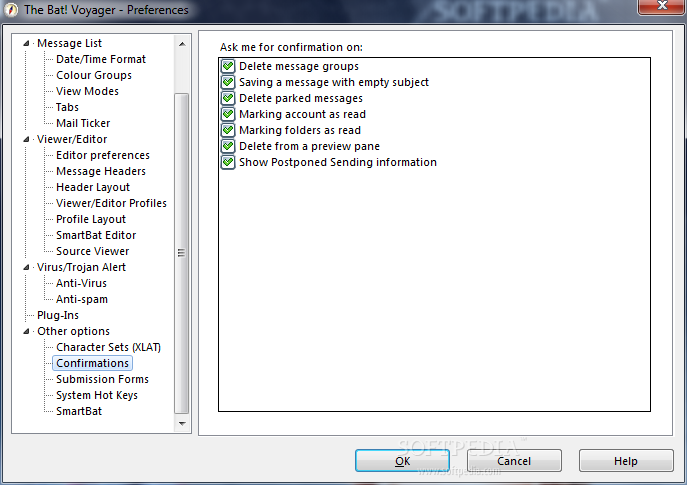The image size is (687, 485).
Task: Click the OK button
Action: pos(402,461)
